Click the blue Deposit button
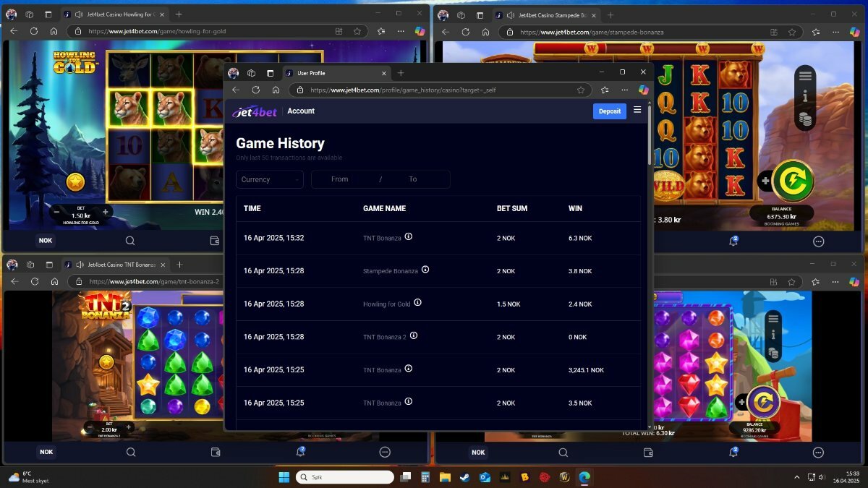 tap(609, 111)
